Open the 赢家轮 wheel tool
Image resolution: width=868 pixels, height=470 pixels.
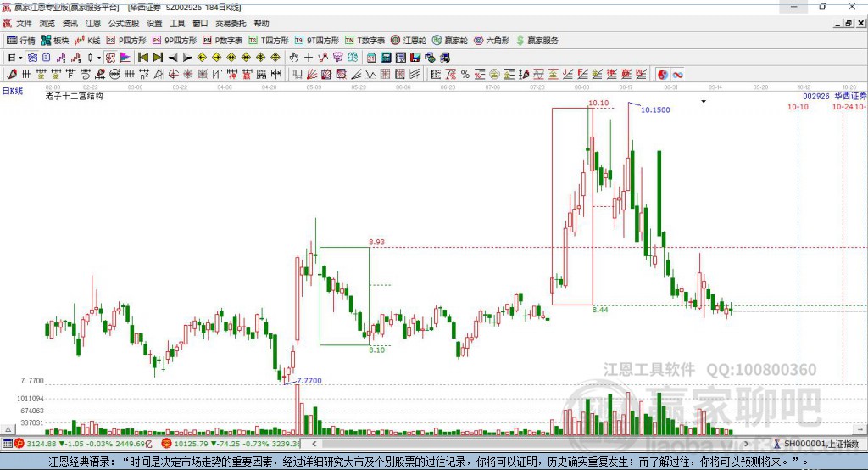pos(450,41)
